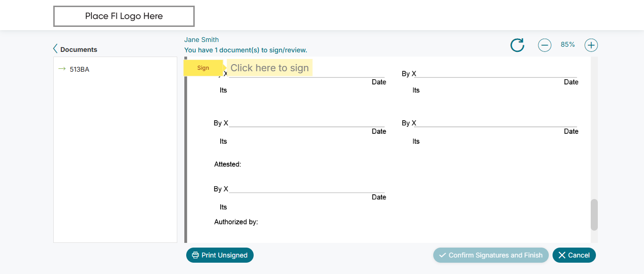Click the 'Authorized by:' label
Image resolution: width=644 pixels, height=274 pixels.
pos(236,222)
